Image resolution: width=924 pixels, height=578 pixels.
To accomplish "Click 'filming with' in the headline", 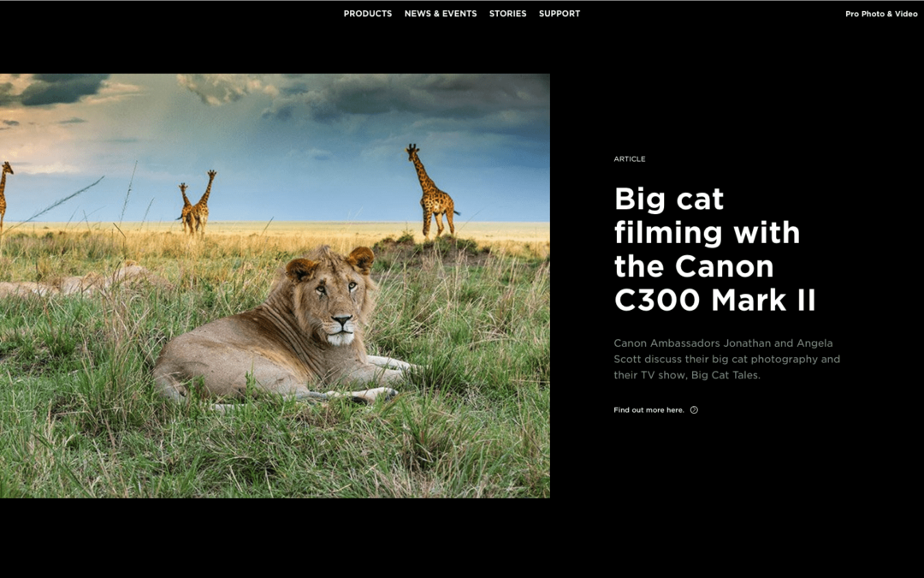I will pyautogui.click(x=708, y=232).
